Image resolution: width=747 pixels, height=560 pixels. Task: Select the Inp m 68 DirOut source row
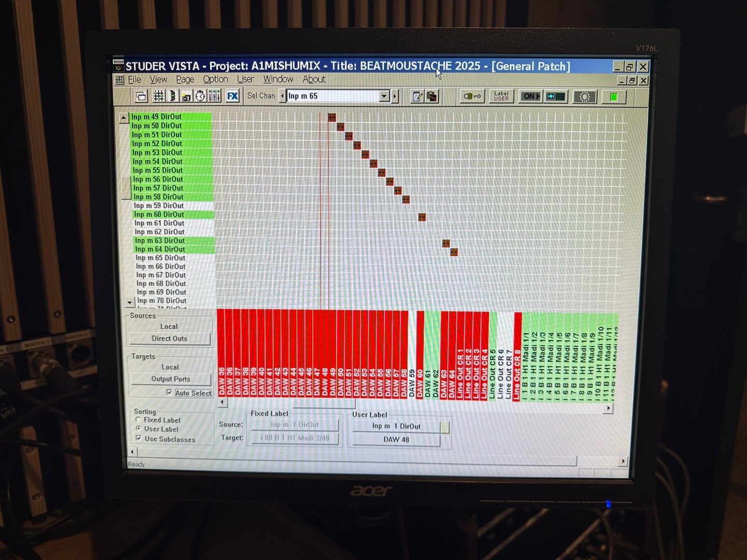pos(176,284)
